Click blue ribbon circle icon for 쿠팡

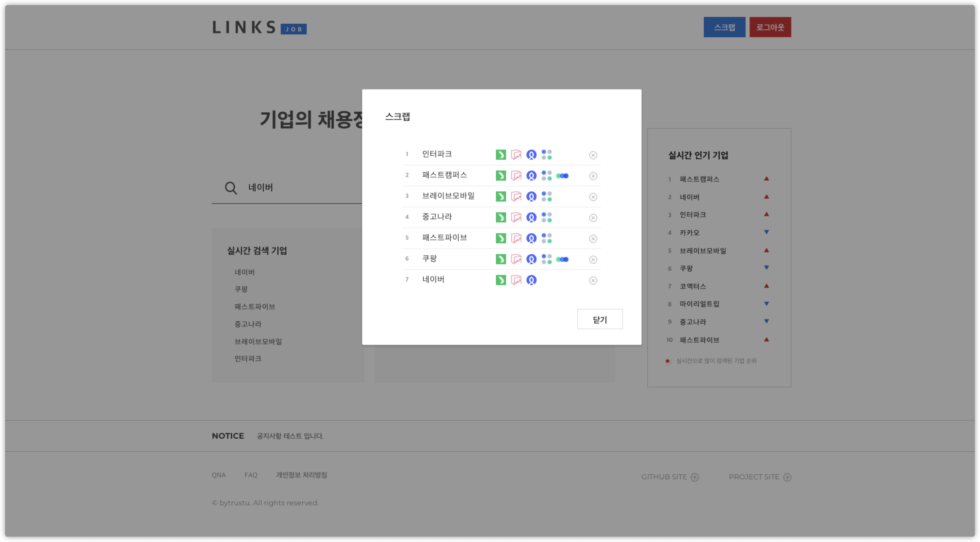(x=531, y=259)
